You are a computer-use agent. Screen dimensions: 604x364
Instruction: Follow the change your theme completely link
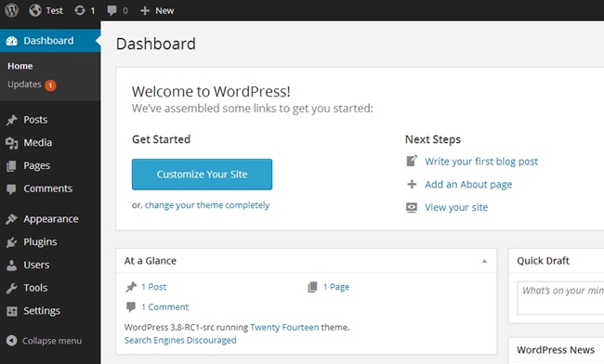pyautogui.click(x=207, y=205)
